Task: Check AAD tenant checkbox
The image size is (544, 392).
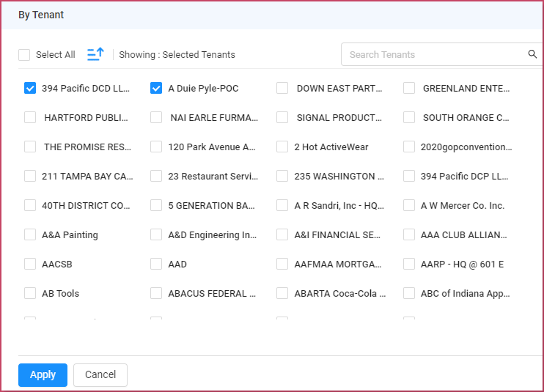Action: (156, 264)
